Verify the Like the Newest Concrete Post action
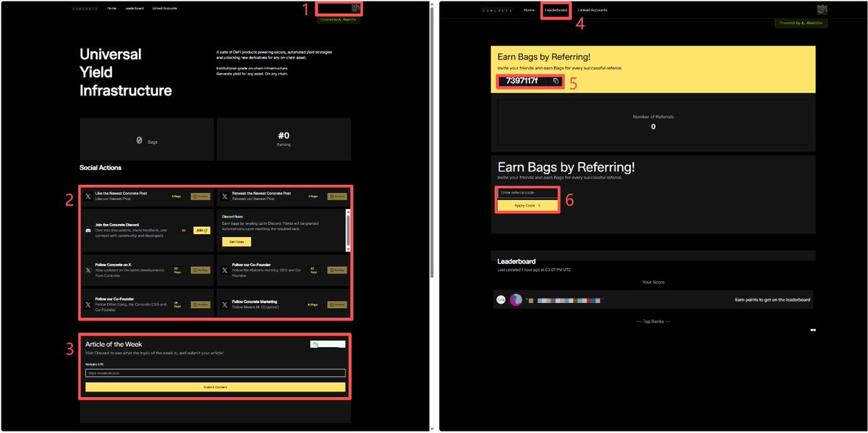The width and height of the screenshot is (868, 433). tap(201, 196)
